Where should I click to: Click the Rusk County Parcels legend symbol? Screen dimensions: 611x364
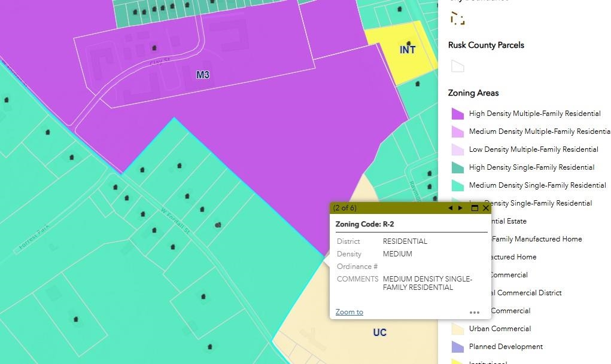click(x=457, y=66)
